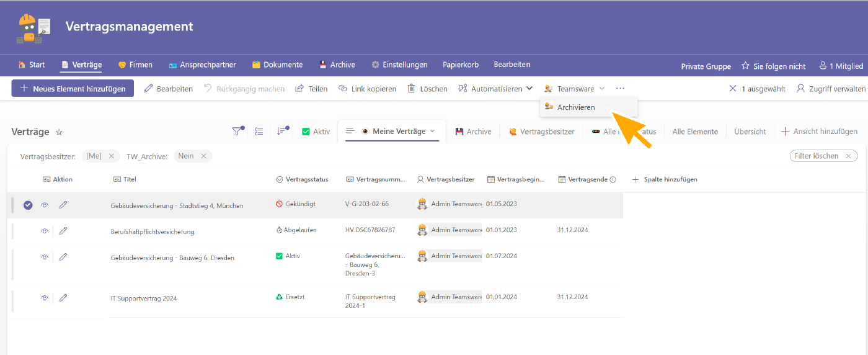The height and width of the screenshot is (355, 868).
Task: Click Spalte hinzufügen column header
Action: (x=665, y=179)
